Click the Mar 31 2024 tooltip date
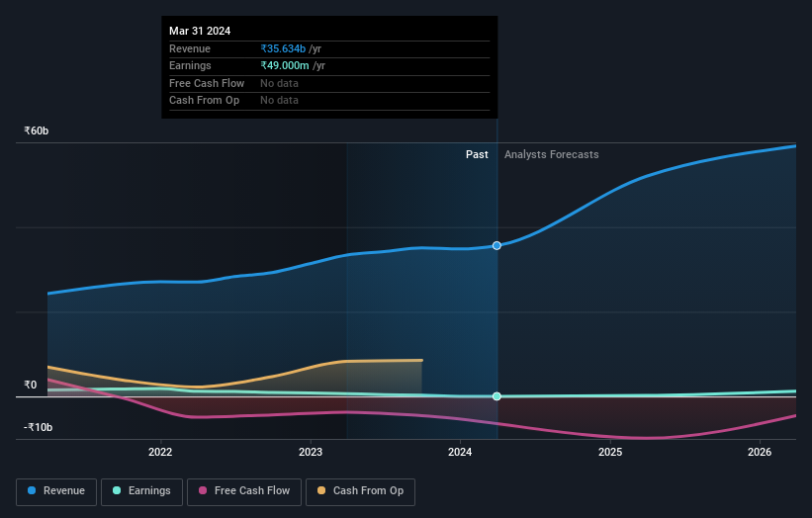 pos(200,31)
